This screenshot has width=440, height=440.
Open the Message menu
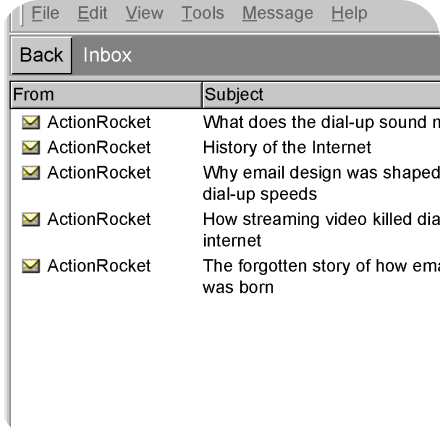pyautogui.click(x=278, y=14)
